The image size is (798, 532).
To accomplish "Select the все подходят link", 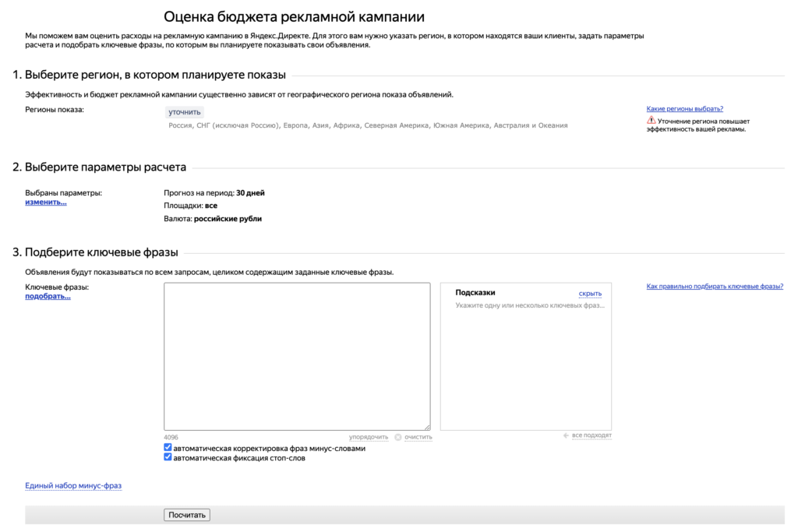I will coord(592,435).
